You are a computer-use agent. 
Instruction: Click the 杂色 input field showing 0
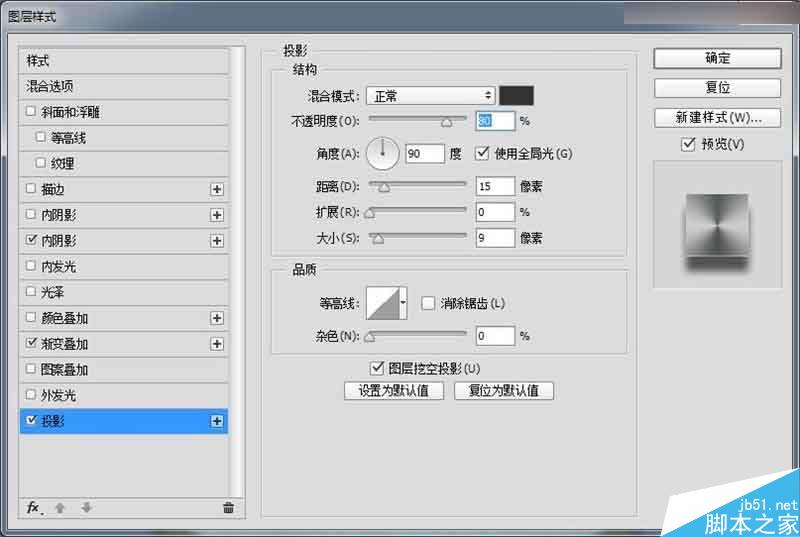coord(495,336)
